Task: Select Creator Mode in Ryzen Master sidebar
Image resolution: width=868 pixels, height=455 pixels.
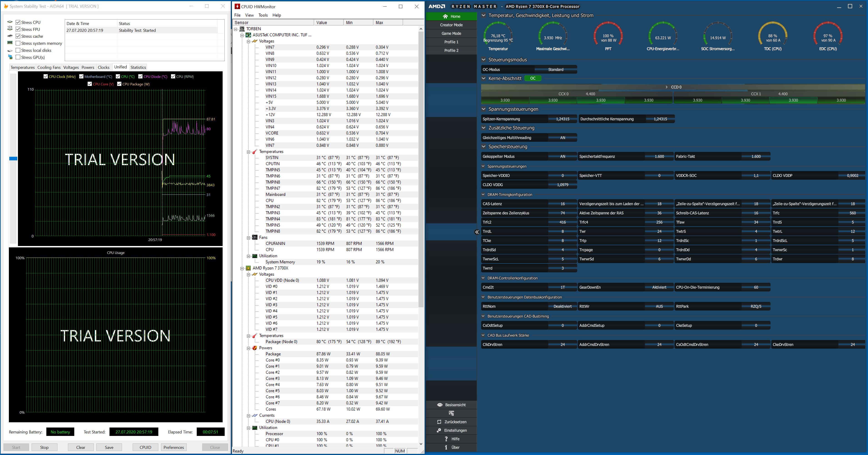Action: [451, 25]
